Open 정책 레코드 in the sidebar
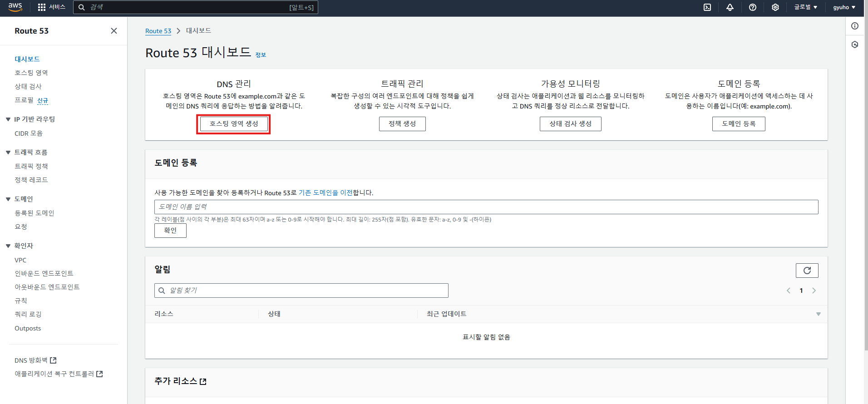The height and width of the screenshot is (404, 868). point(31,180)
